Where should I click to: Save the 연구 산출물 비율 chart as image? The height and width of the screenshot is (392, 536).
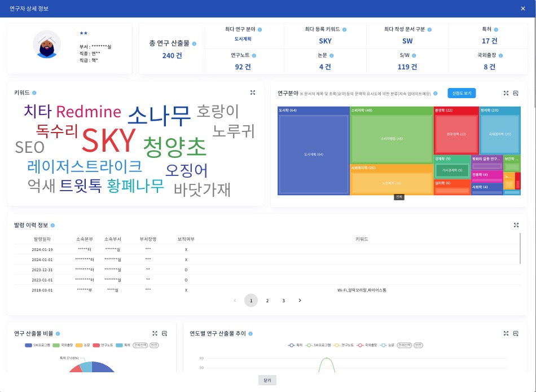[x=164, y=333]
